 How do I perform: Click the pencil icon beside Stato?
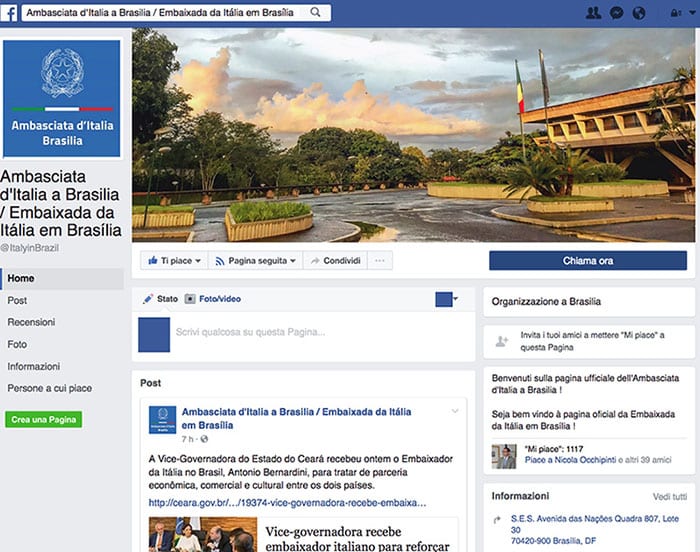148,299
